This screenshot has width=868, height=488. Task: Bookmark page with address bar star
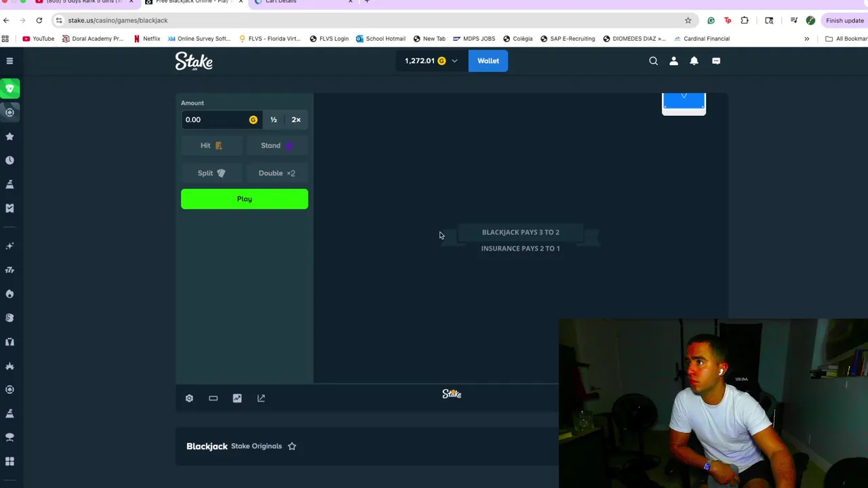click(x=688, y=20)
